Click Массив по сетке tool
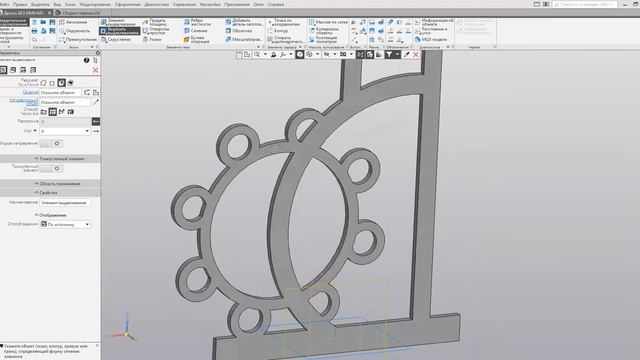The width and height of the screenshot is (640, 360). [328, 22]
